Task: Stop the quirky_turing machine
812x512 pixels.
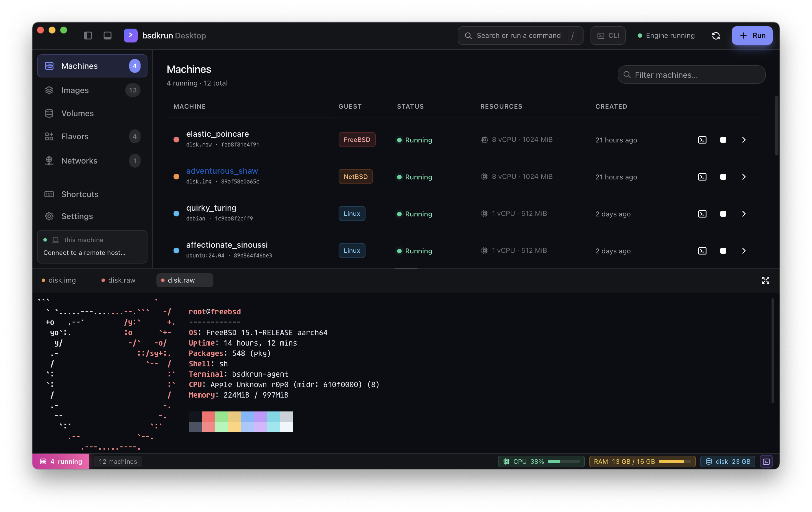Action: coord(723,214)
